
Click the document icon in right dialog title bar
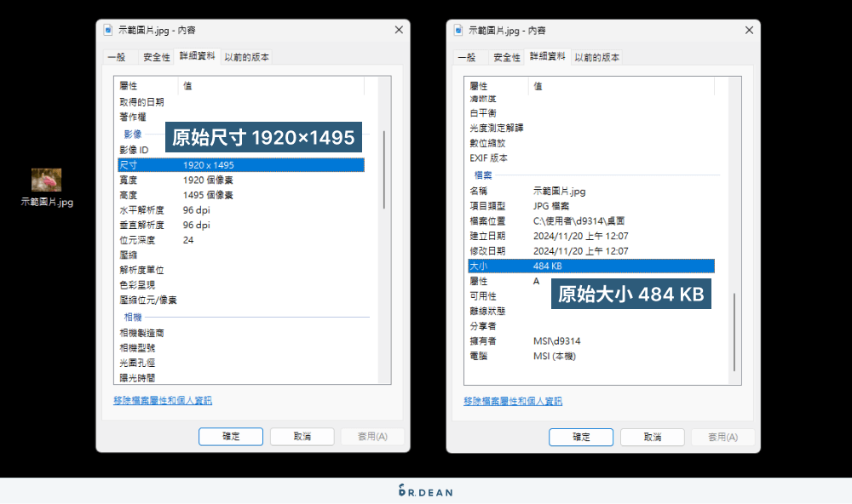(x=458, y=29)
